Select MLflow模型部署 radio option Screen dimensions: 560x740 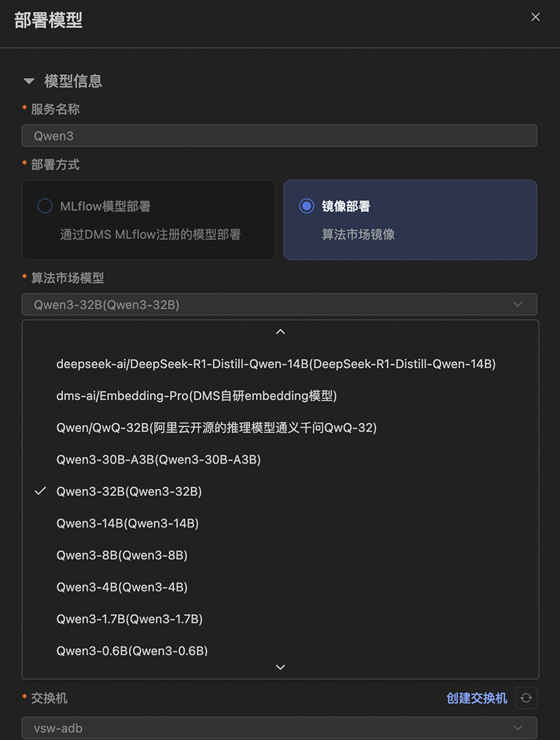coord(45,206)
